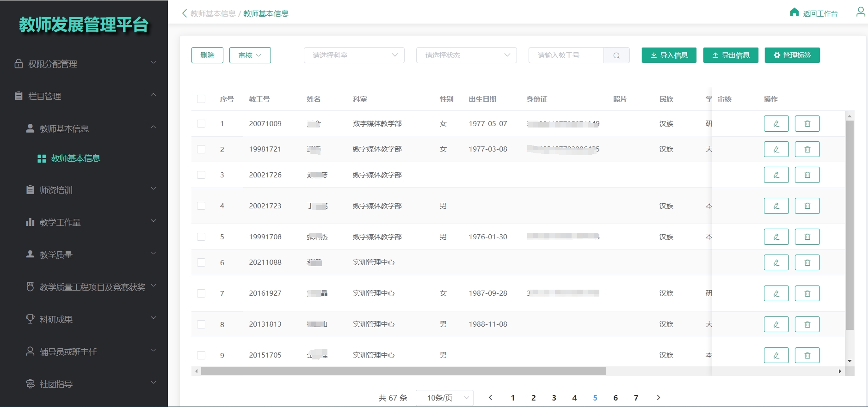Collapse 栏目管理 menu
The image size is (868, 407).
point(84,96)
